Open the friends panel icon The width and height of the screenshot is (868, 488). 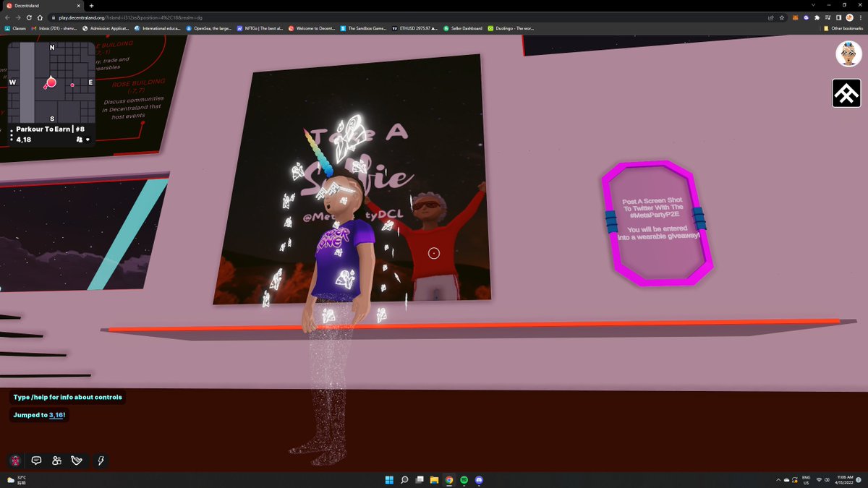click(x=56, y=461)
